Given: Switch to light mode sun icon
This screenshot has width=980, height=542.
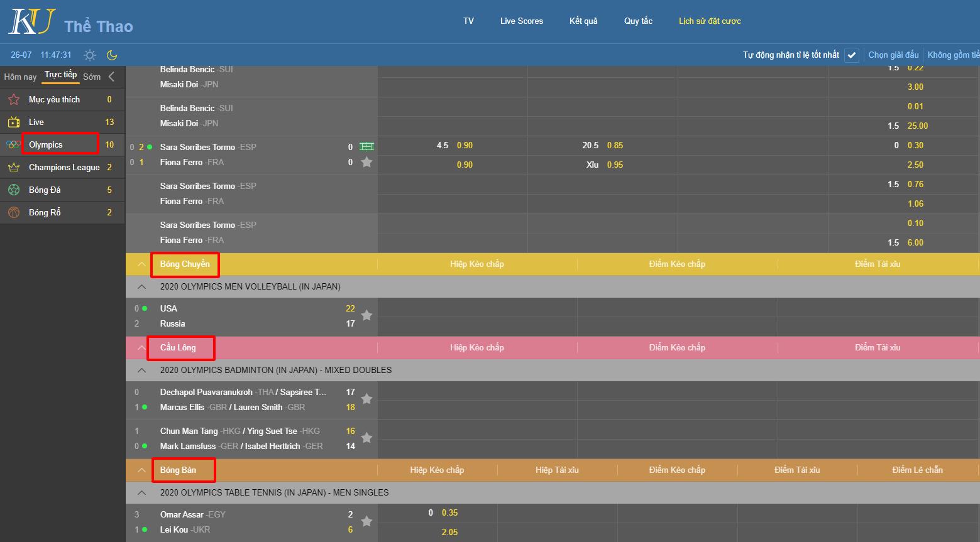Looking at the screenshot, I should point(90,55).
